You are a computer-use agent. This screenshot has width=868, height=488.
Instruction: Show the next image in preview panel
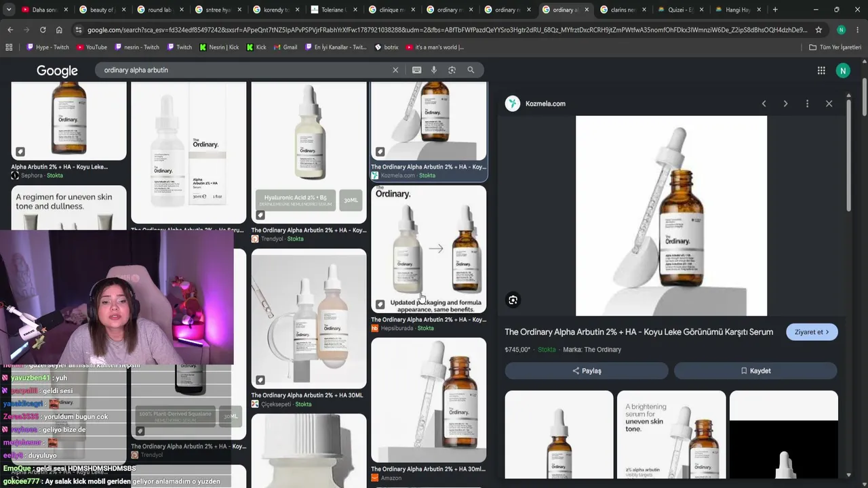pos(785,104)
